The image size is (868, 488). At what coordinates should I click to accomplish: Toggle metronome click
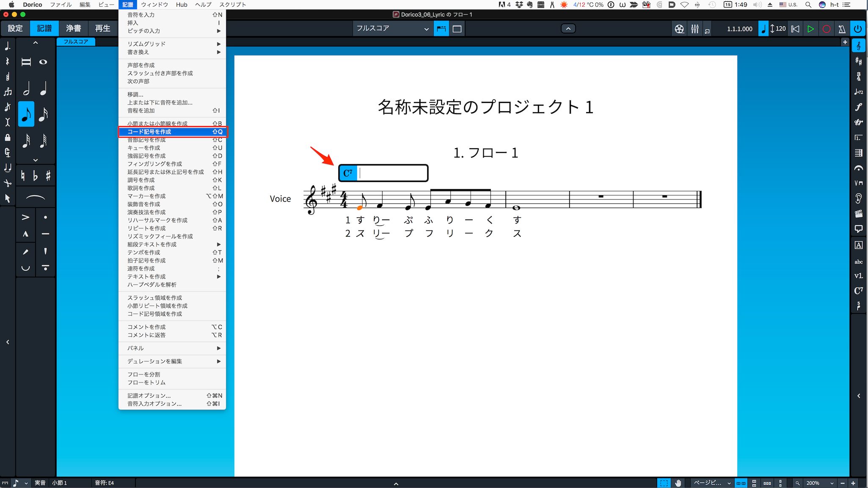click(x=842, y=29)
